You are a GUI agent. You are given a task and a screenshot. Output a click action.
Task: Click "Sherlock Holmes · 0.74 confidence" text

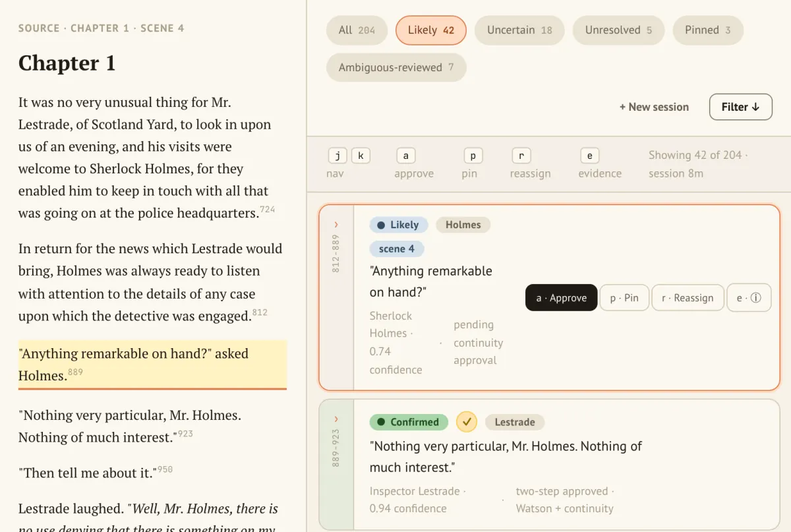(x=395, y=343)
